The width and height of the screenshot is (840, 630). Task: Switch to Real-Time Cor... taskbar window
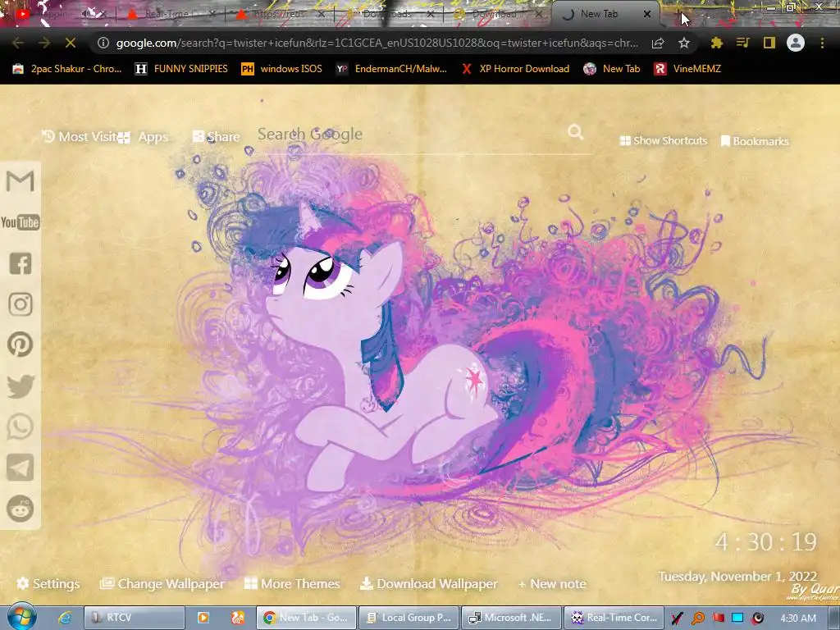click(614, 618)
